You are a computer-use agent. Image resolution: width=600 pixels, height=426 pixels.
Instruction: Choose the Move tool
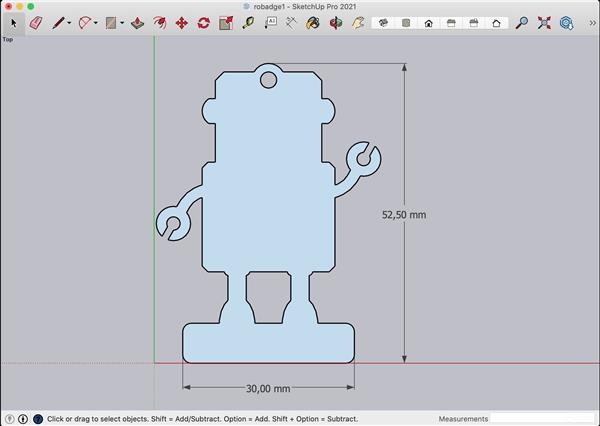click(x=181, y=22)
